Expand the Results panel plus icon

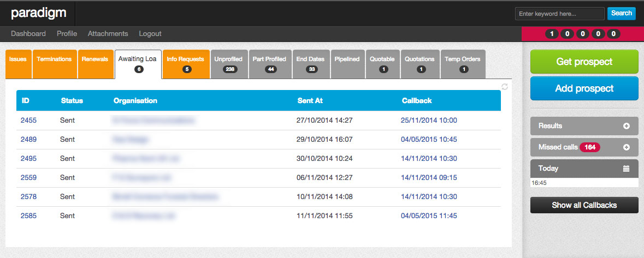[626, 126]
